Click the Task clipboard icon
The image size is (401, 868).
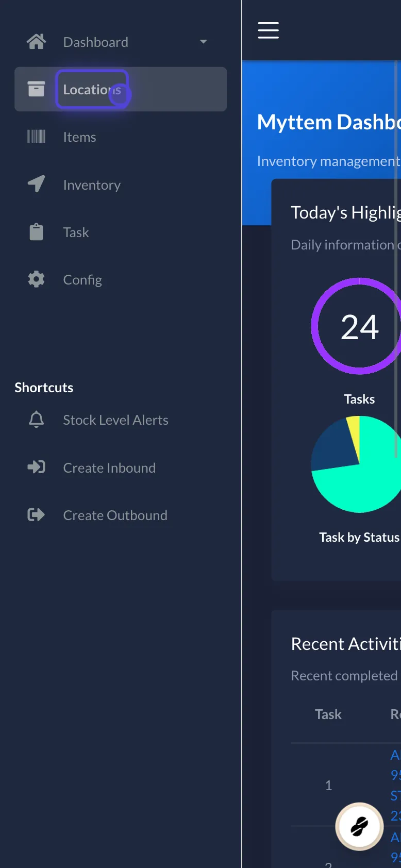36,232
